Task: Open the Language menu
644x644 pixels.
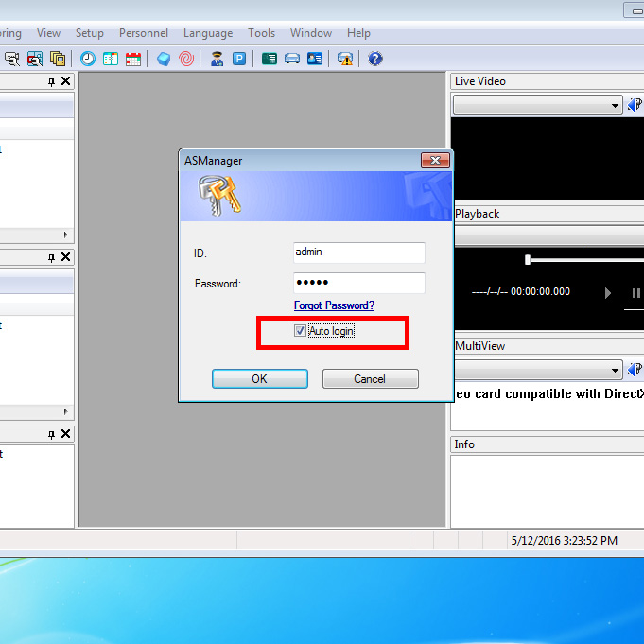Action: point(208,33)
